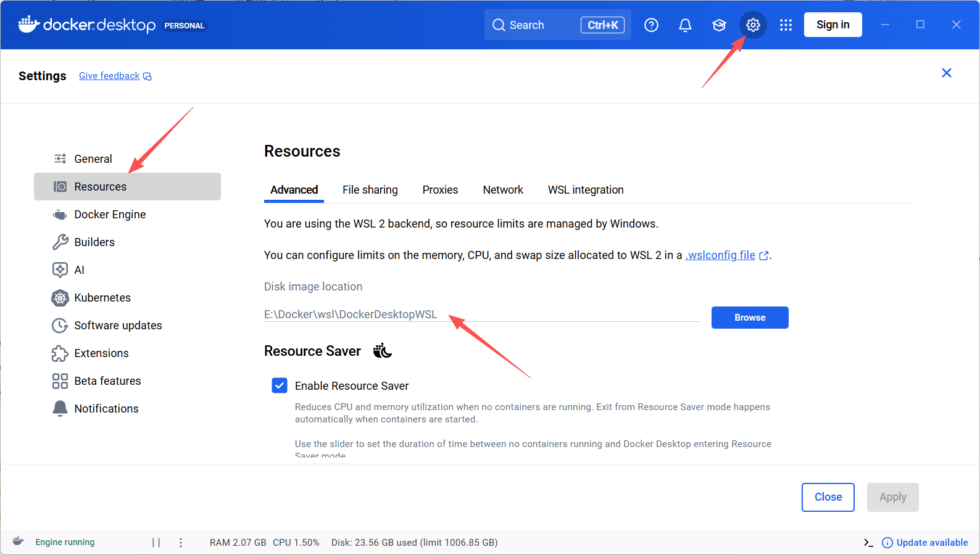
Task: Click the Update available link
Action: [925, 543]
